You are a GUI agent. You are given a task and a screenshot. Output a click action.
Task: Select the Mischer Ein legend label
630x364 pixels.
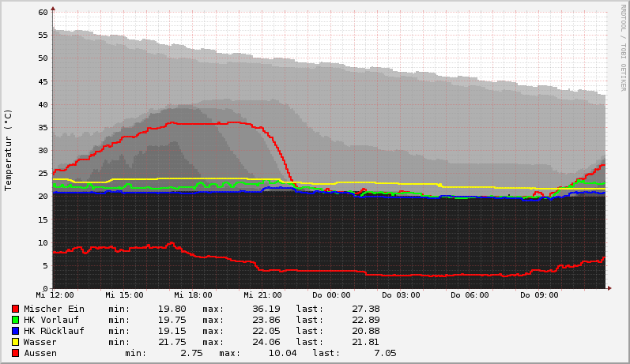point(54,309)
